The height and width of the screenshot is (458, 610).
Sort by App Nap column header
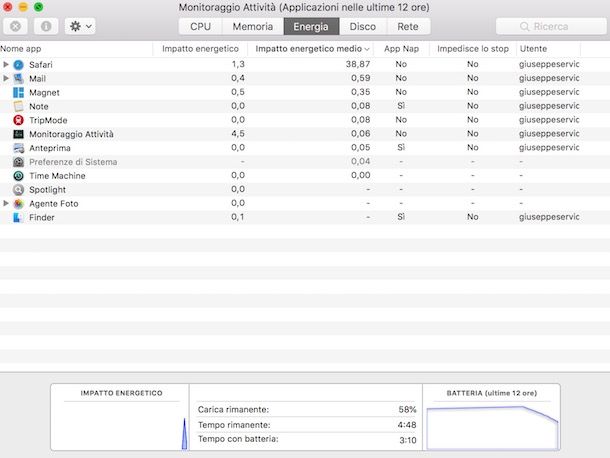pos(401,49)
